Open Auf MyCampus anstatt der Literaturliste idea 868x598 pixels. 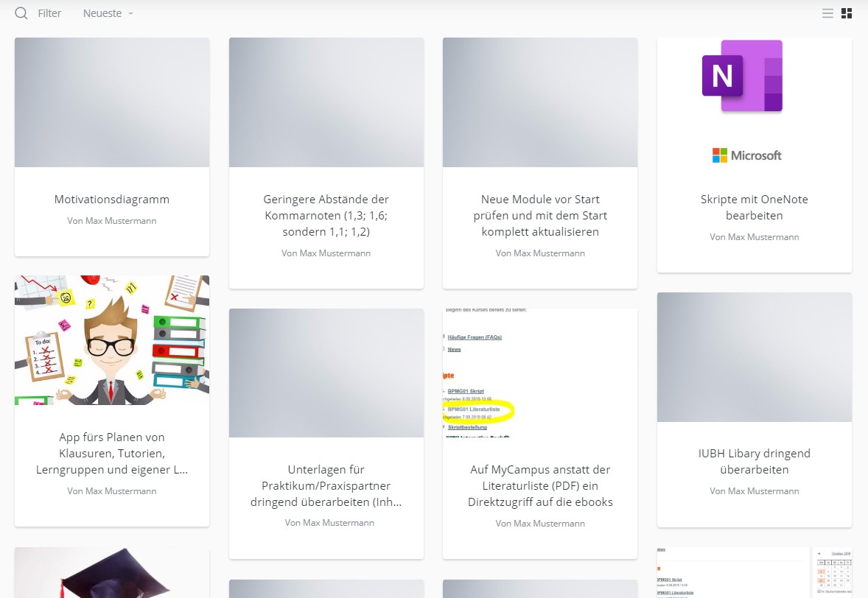[540, 486]
